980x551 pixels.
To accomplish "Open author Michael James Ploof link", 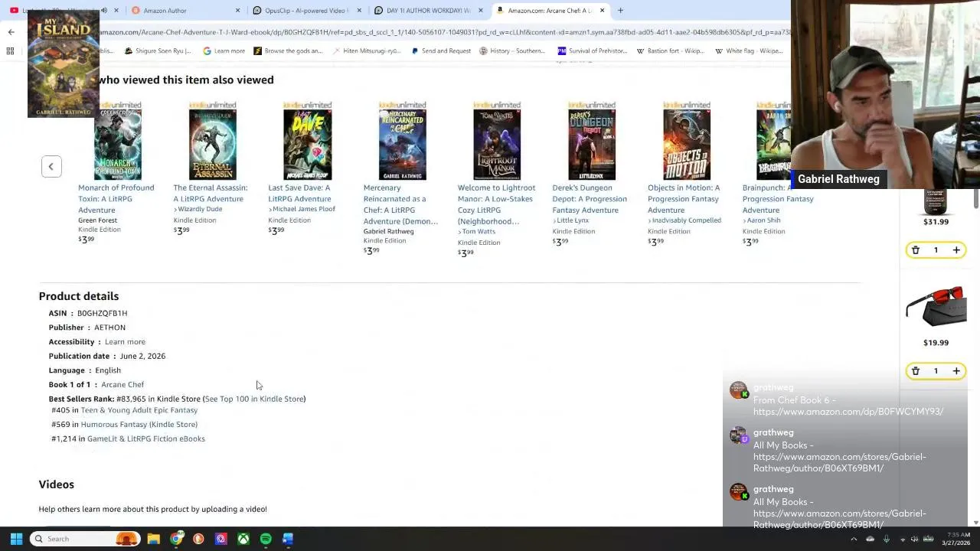I will (304, 209).
